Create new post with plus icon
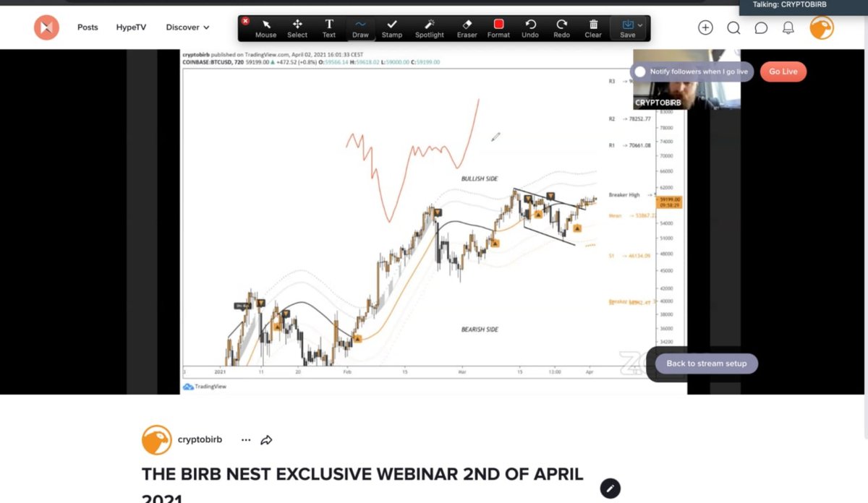Viewport: 868px width, 503px height. (705, 27)
